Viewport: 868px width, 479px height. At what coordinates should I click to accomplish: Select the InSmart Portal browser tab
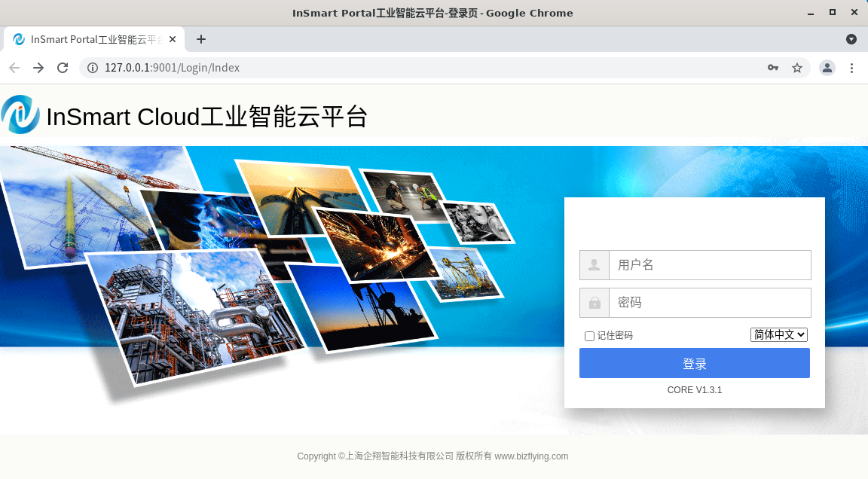(93, 39)
